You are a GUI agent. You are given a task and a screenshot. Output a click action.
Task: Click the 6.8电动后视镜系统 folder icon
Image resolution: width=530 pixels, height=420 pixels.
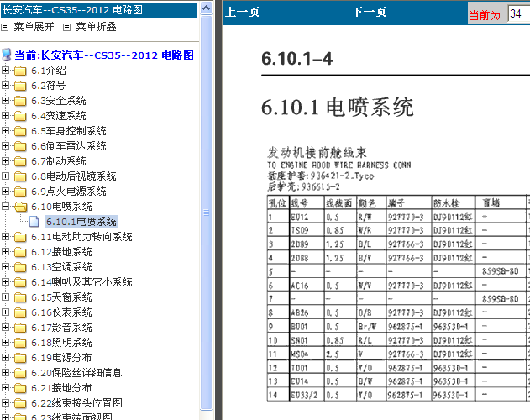pos(20,176)
